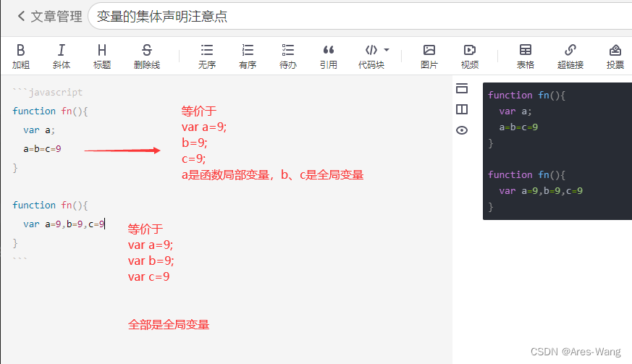
Task: Insert a hyperlink (超链接)
Action: tap(570, 56)
